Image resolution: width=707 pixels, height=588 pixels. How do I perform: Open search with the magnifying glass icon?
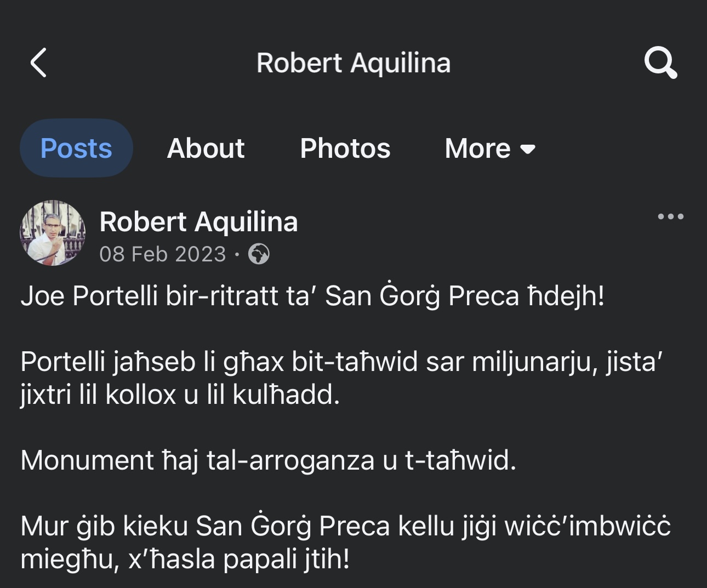662,62
